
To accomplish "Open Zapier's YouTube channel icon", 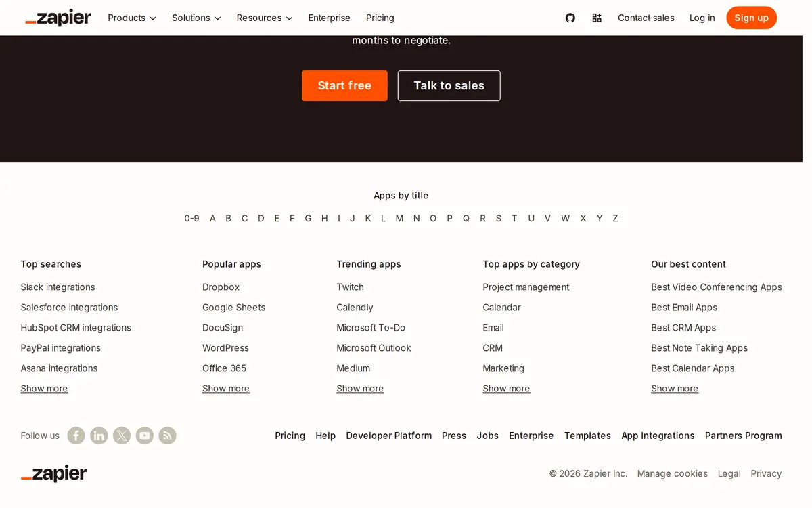I will tap(145, 436).
